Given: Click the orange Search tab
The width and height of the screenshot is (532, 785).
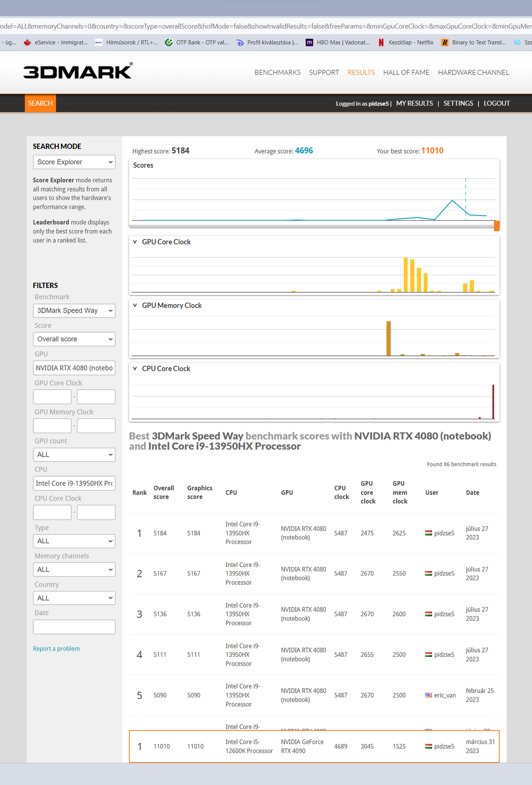Looking at the screenshot, I should (40, 103).
